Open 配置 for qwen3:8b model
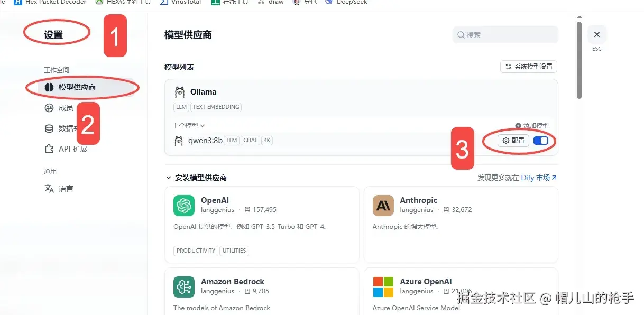This screenshot has height=315, width=644. 513,141
